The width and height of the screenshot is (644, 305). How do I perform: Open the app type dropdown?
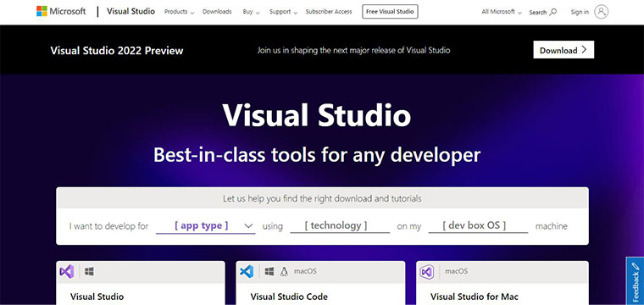coord(205,225)
